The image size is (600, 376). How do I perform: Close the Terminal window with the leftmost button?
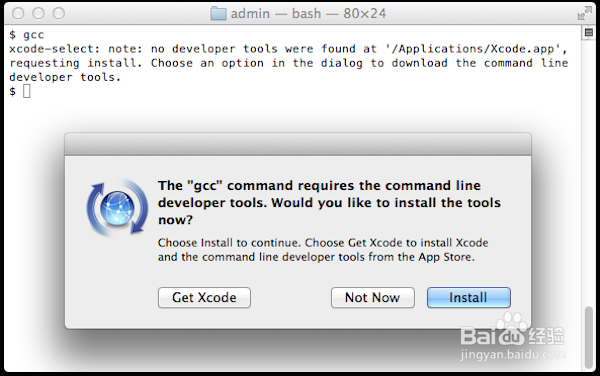click(x=18, y=13)
